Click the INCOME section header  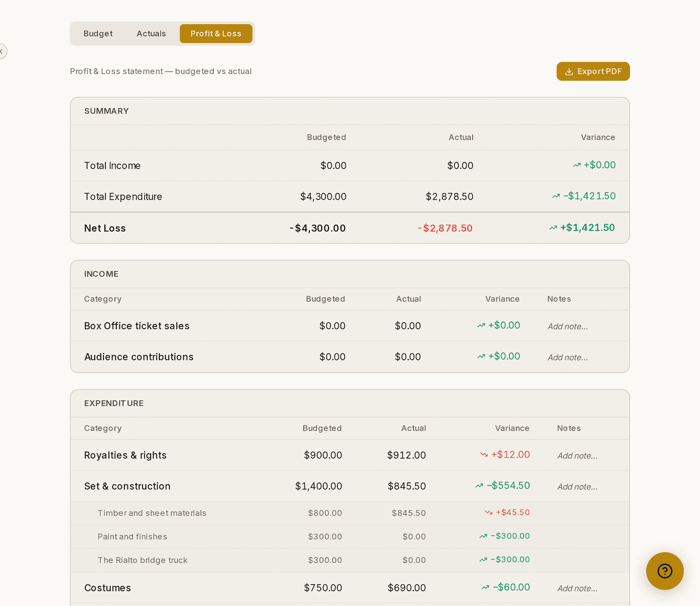101,274
